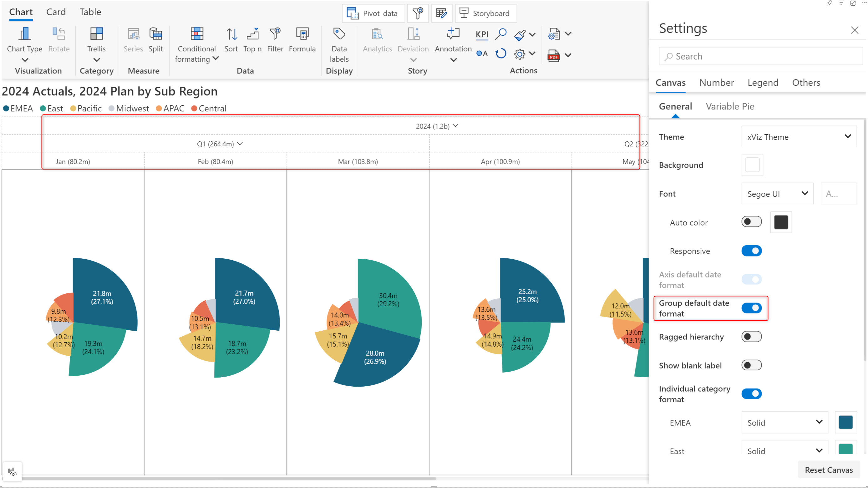Expand the paint brush dropdown arrow
The width and height of the screenshot is (868, 488).
[532, 34]
